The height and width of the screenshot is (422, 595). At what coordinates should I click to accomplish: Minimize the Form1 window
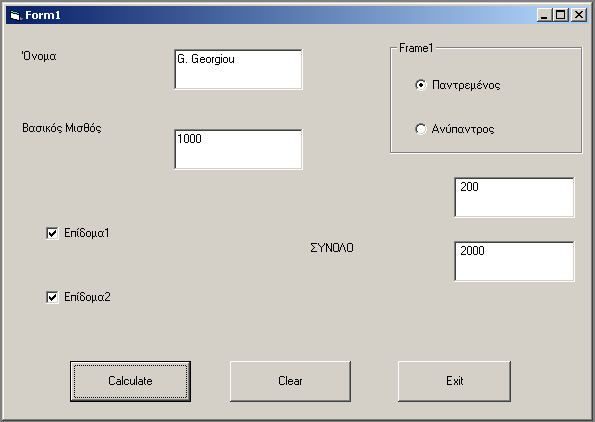click(544, 15)
